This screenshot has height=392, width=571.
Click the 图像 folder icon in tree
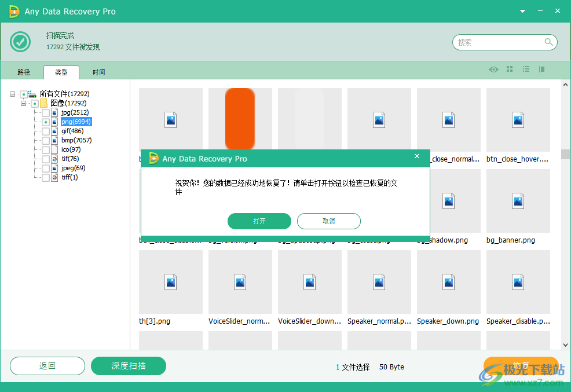click(43, 104)
